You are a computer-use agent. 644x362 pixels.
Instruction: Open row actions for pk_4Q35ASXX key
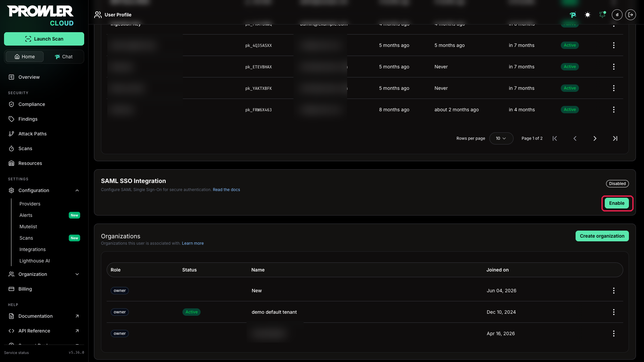coord(614,45)
